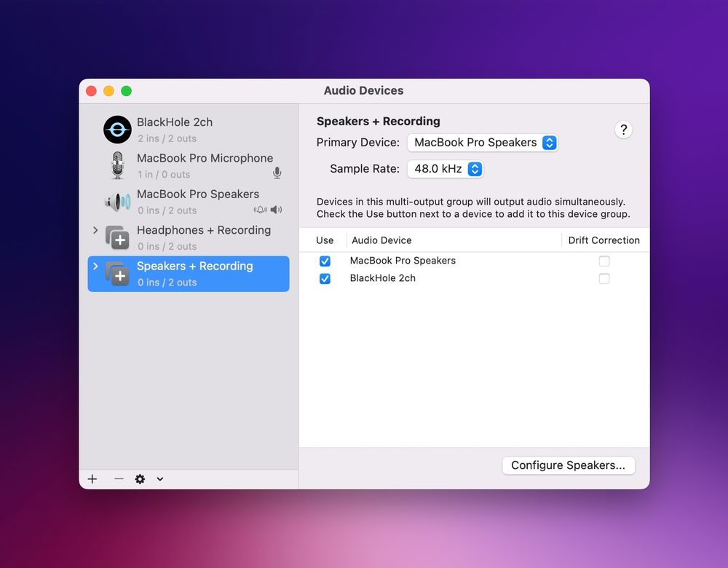Uncheck Use for MacBook Pro Speakers

tap(325, 261)
